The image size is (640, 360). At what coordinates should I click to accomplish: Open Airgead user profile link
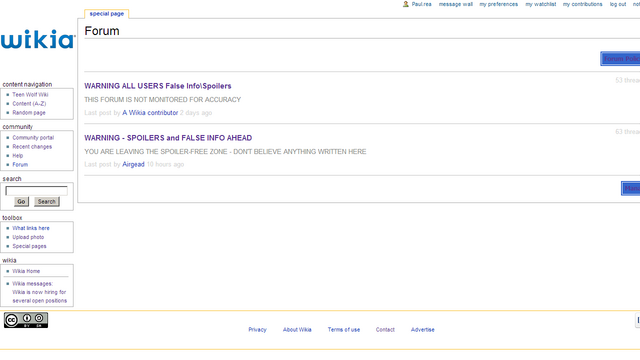[133, 164]
